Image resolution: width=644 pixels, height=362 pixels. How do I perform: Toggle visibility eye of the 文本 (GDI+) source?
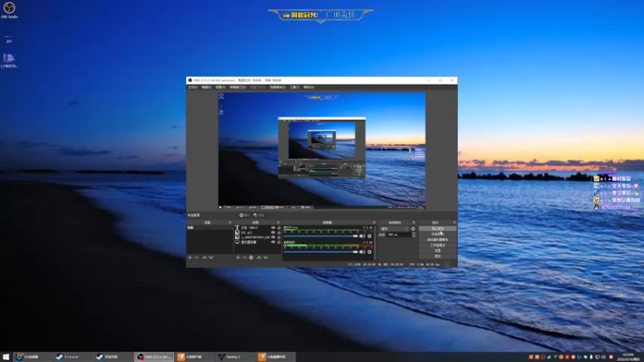pos(273,228)
